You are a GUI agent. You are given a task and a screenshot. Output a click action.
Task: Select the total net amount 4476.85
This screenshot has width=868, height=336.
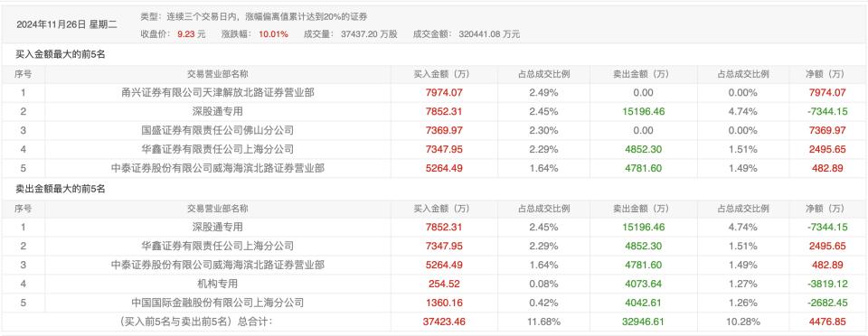pyautogui.click(x=827, y=321)
